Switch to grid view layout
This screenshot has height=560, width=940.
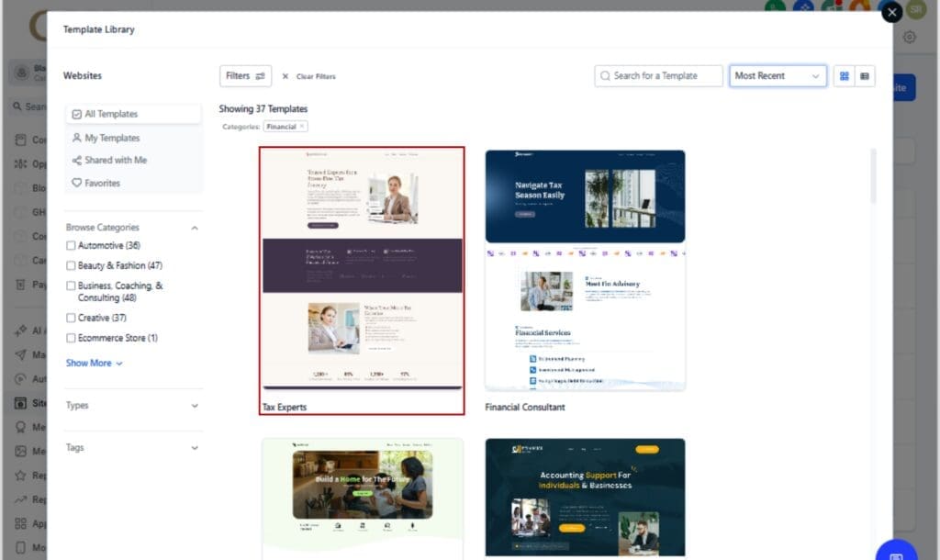click(x=844, y=76)
